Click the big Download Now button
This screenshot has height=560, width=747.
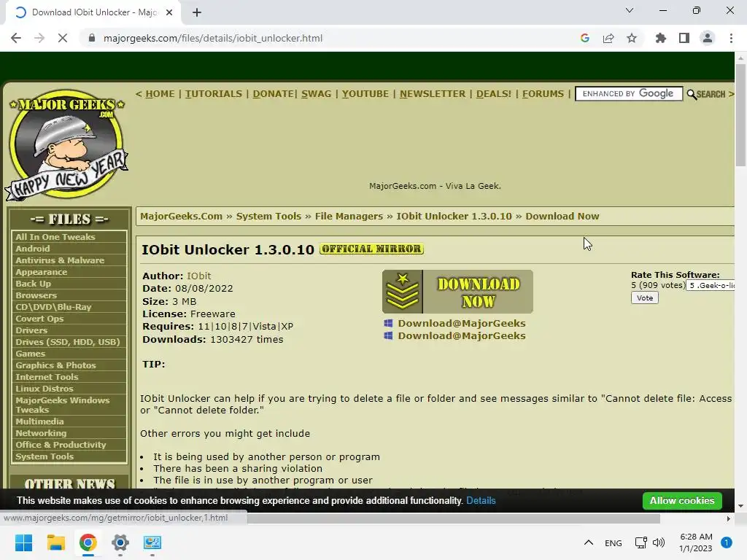tap(457, 292)
